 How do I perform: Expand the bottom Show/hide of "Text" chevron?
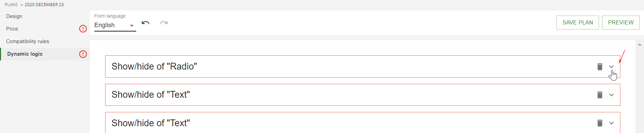[611, 123]
